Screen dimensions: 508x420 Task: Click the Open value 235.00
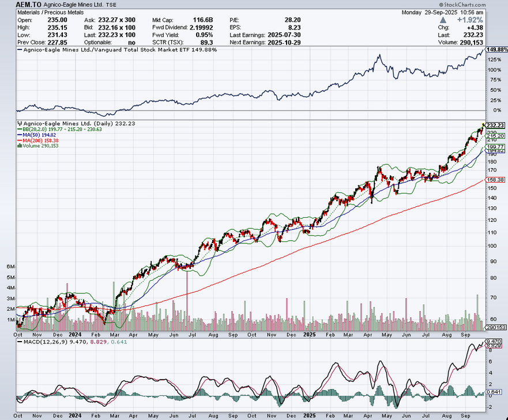pos(57,20)
